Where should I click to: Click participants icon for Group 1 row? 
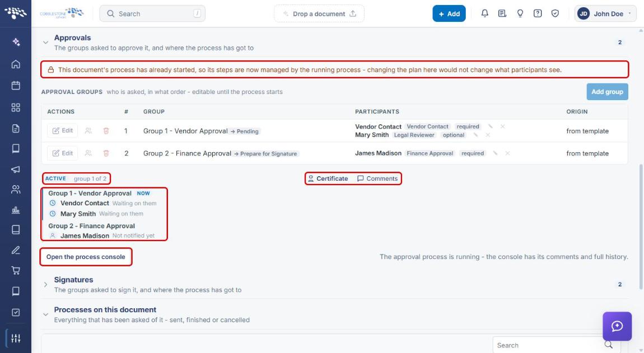click(88, 131)
